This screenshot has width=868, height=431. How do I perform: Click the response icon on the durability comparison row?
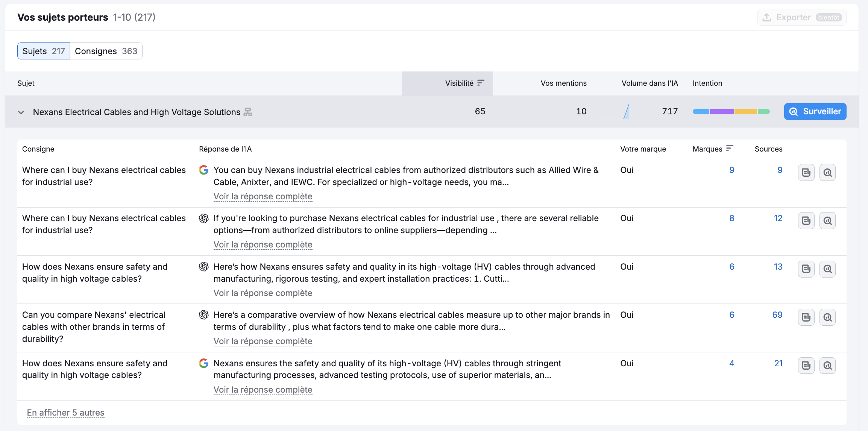[806, 317]
